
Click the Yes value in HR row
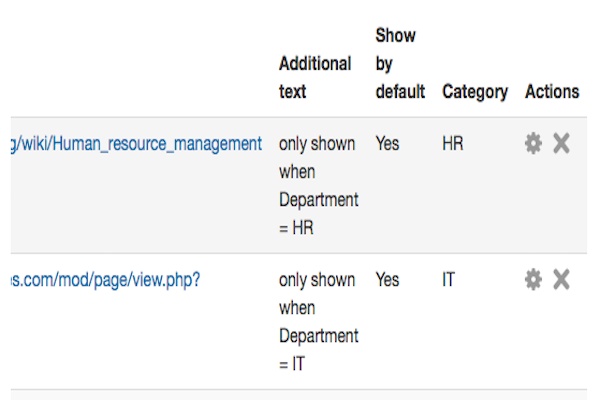[x=387, y=144]
